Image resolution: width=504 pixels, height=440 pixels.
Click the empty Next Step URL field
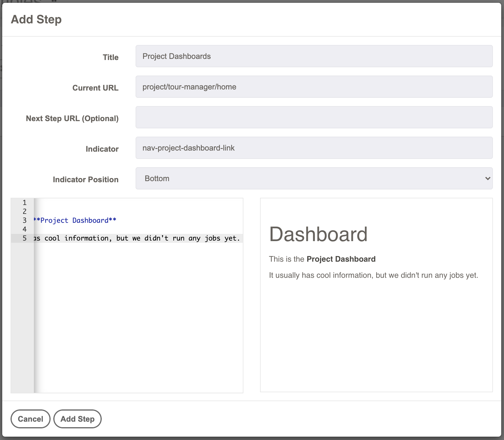click(x=314, y=117)
